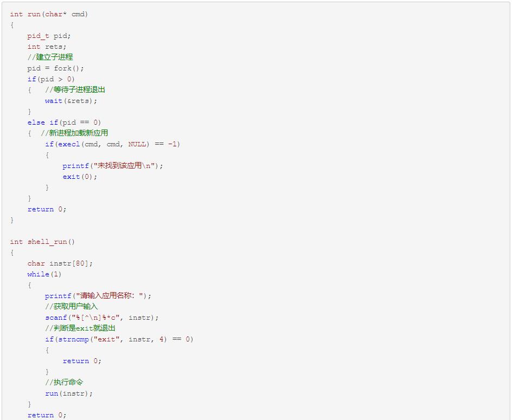This screenshot has height=420, width=513.
Task: Click the printf "未找到该应用\n" line
Action: point(113,166)
